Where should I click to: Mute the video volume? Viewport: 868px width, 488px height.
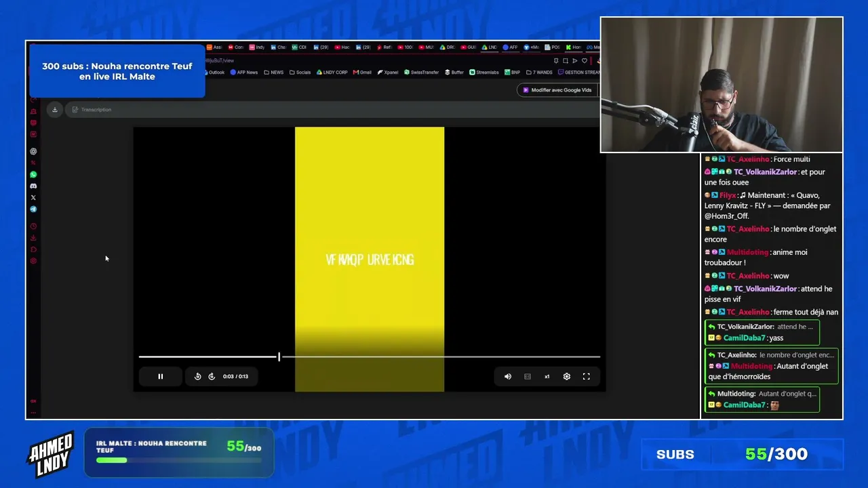tap(508, 376)
